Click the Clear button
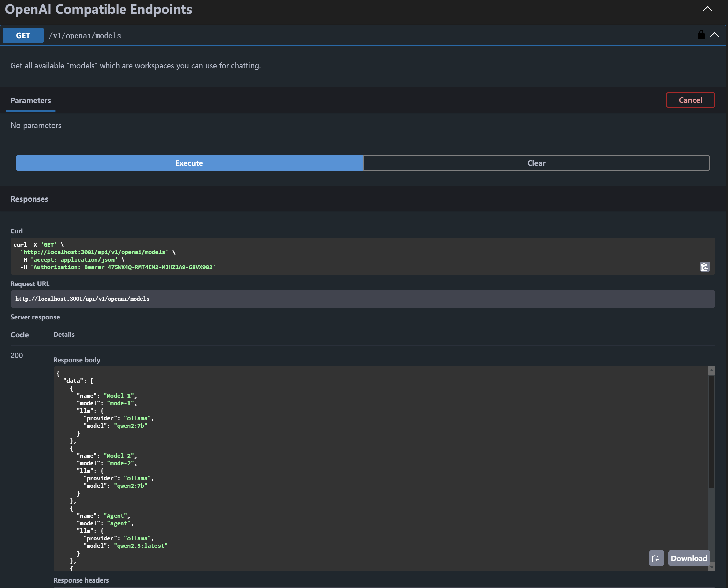 click(x=536, y=163)
